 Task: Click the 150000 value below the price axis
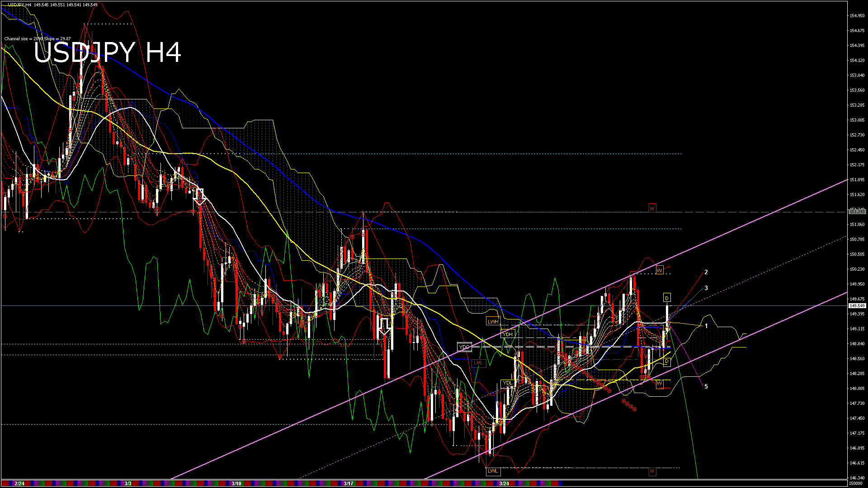856,483
